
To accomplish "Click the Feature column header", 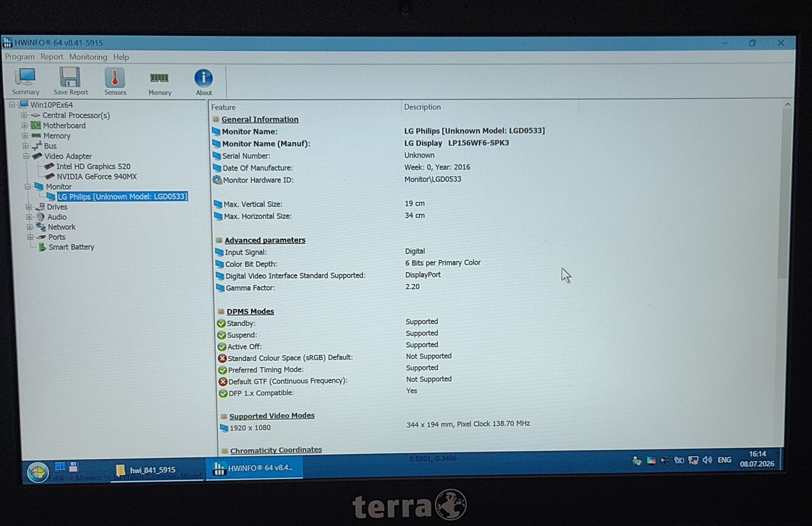I will pyautogui.click(x=223, y=107).
